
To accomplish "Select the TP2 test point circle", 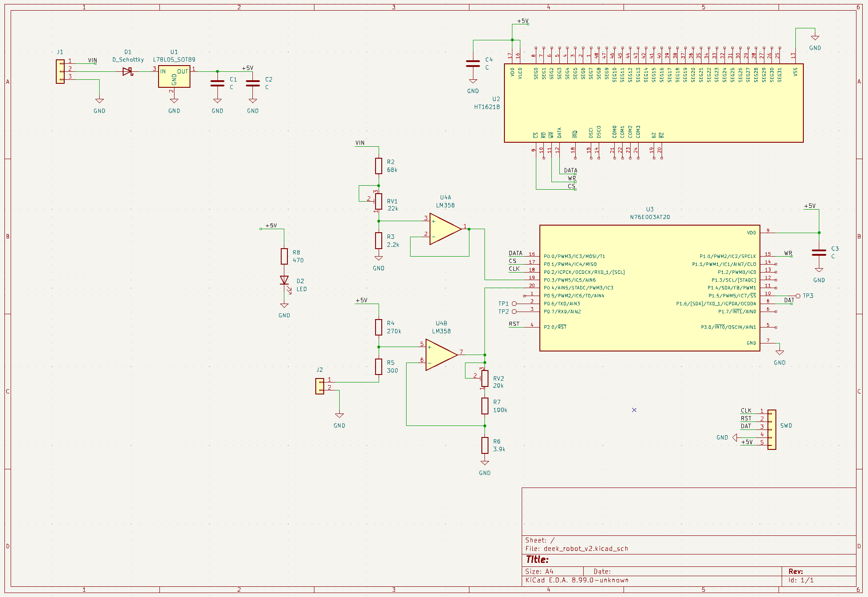I will pos(514,312).
